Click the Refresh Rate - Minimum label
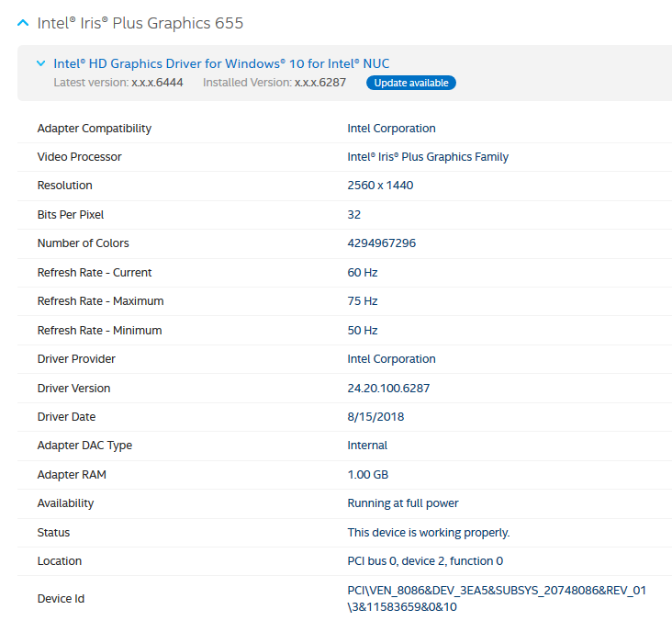672x621 pixels. (99, 330)
